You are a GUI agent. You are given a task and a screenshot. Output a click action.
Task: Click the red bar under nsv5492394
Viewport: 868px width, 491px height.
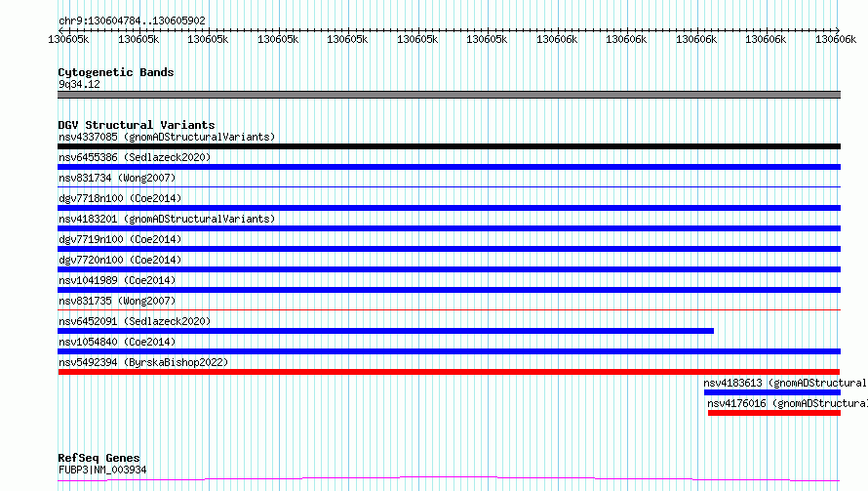tap(449, 372)
